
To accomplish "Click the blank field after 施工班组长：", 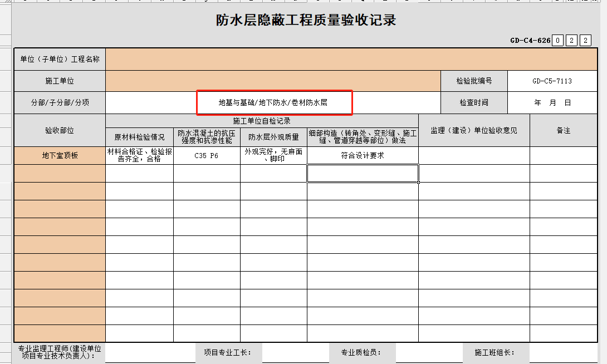I will pos(562,352).
